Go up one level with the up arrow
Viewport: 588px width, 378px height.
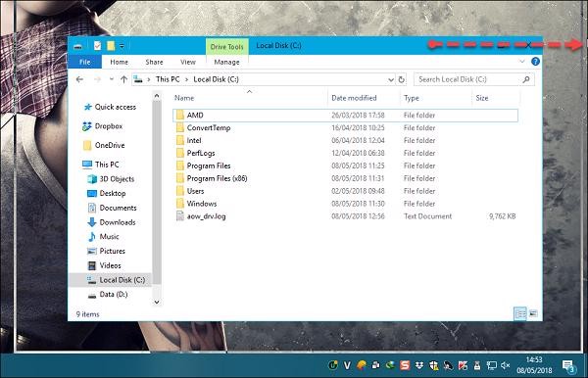tap(123, 79)
